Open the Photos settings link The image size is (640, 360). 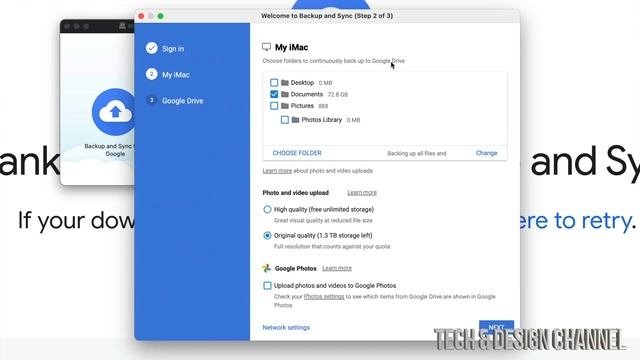click(324, 297)
